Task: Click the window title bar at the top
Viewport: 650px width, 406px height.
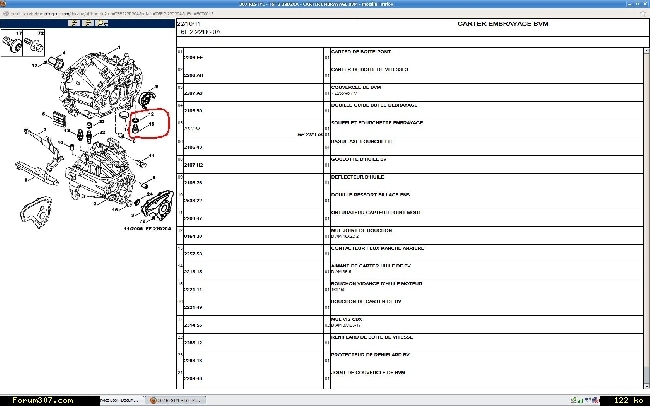Action: [325, 4]
